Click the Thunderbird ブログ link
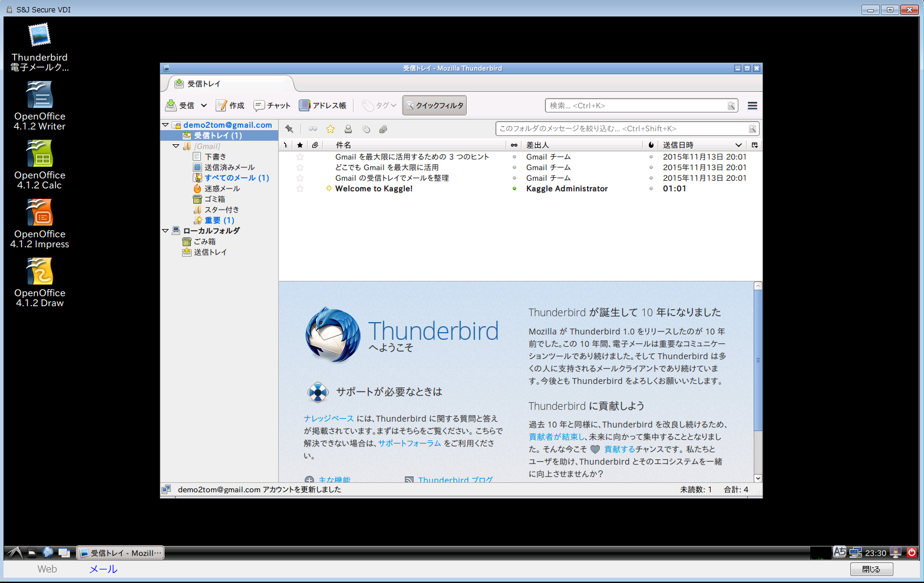This screenshot has height=583, width=924. [x=456, y=479]
